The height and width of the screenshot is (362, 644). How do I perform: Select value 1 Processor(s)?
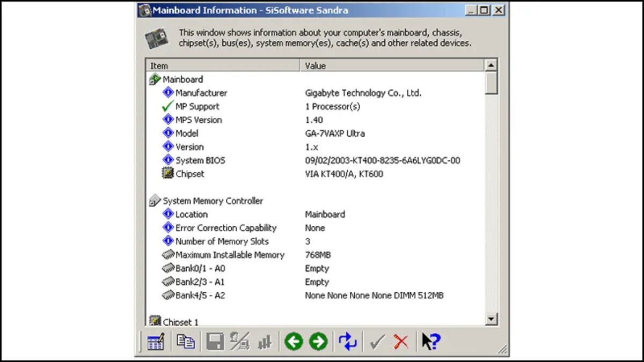tap(332, 106)
